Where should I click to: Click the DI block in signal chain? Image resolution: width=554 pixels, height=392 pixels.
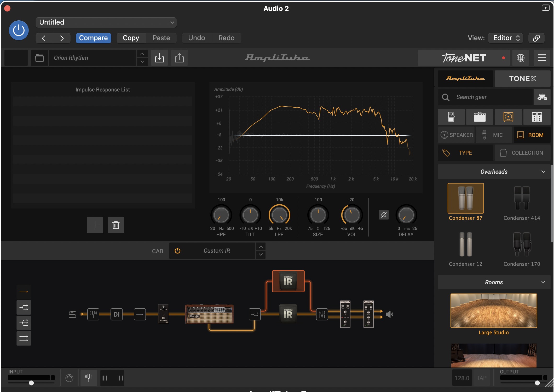click(116, 314)
